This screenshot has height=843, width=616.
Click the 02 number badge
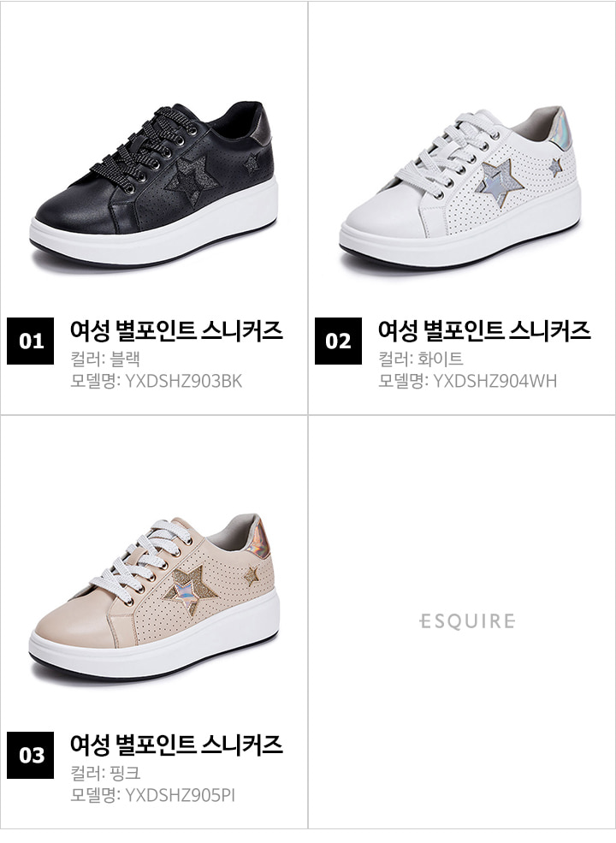(338, 341)
